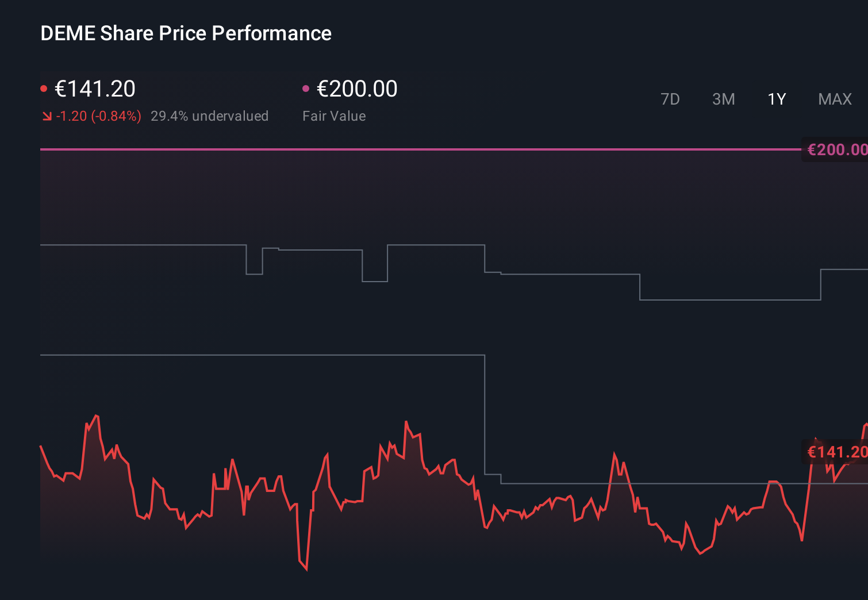The image size is (868, 600).
Task: Click the Fair Value caption text
Action: (334, 116)
